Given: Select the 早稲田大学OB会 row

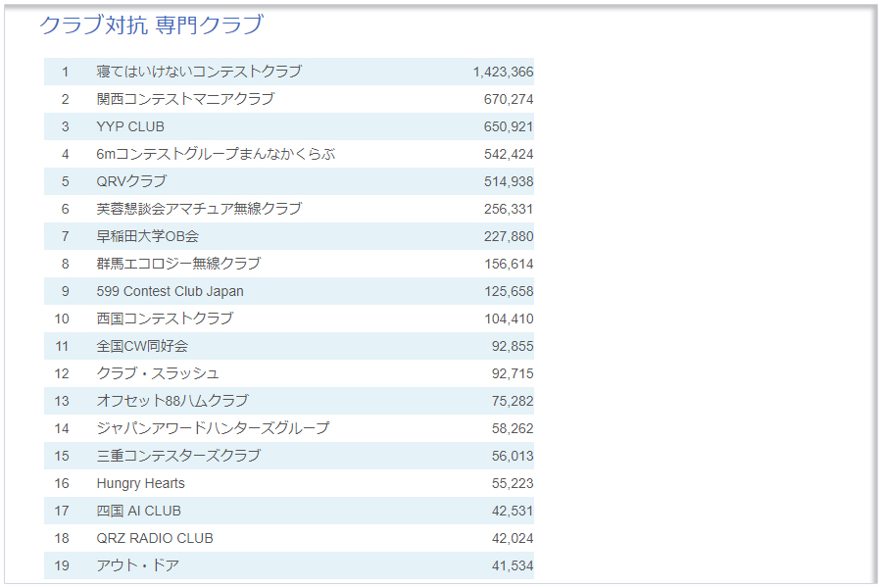Looking at the screenshot, I should (x=148, y=236).
